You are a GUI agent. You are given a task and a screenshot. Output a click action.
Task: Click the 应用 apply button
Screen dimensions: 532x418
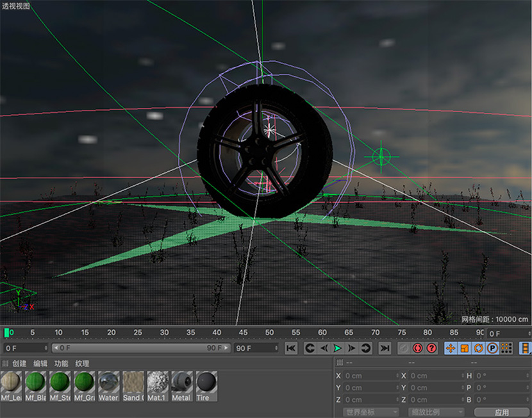(x=501, y=412)
